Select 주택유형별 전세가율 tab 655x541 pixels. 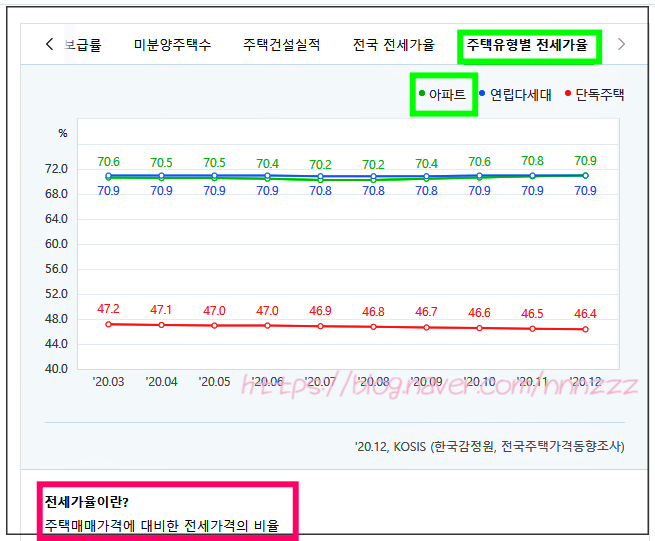point(527,44)
